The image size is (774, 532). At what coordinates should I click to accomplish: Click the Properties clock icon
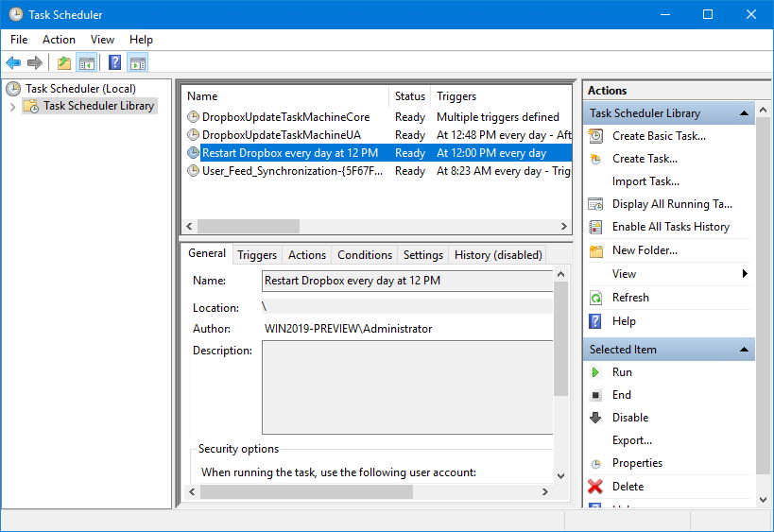pyautogui.click(x=595, y=464)
